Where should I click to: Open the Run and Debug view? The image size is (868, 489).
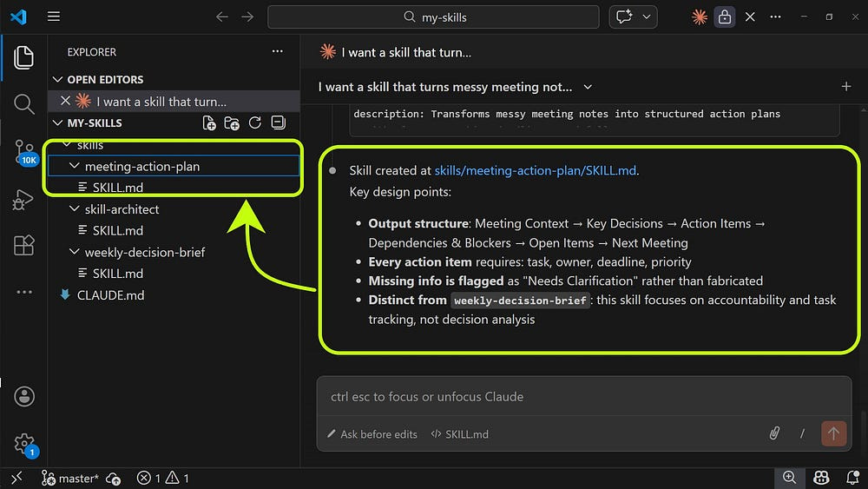coord(23,200)
